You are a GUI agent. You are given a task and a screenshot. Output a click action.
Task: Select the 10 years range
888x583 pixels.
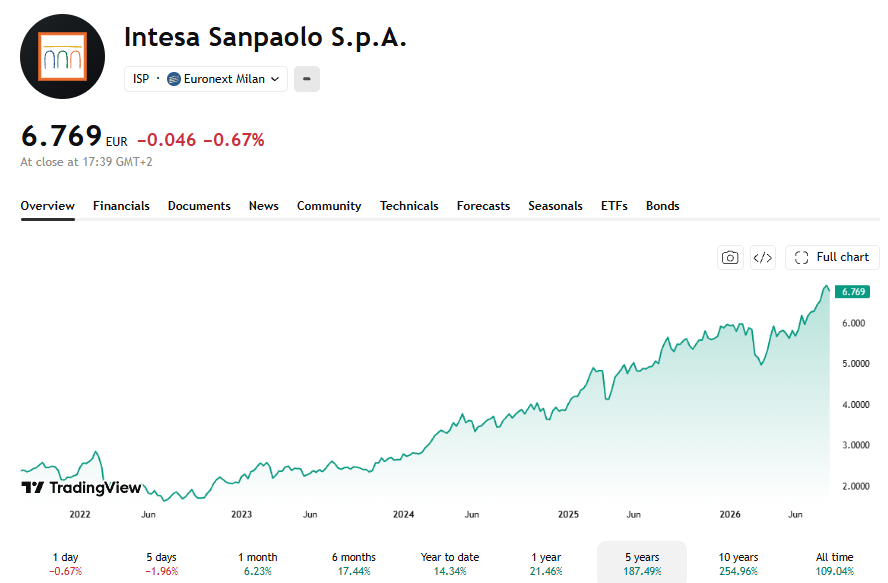pos(738,564)
